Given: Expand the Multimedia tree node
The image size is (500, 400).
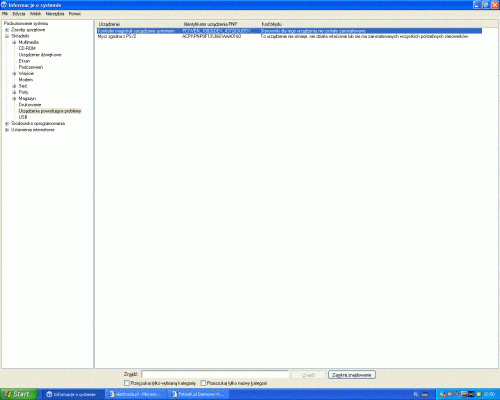Looking at the screenshot, I should click(x=14, y=42).
